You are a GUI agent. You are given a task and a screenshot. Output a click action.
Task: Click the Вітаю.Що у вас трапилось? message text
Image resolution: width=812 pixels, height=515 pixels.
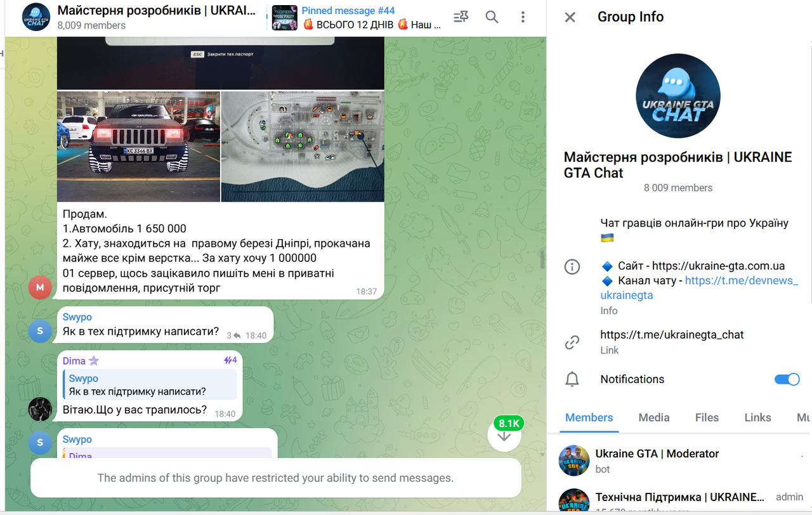(134, 410)
